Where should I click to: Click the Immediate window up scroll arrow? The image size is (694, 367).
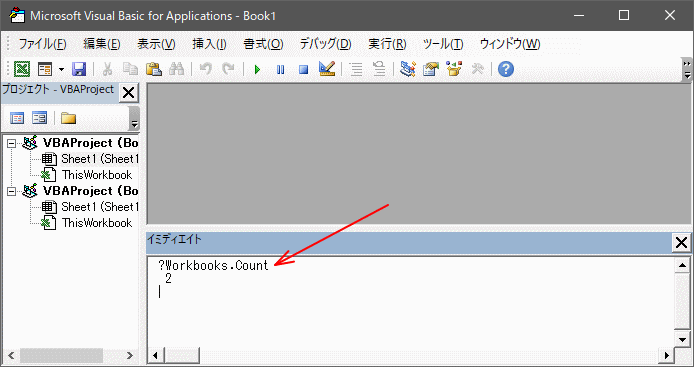tap(682, 266)
